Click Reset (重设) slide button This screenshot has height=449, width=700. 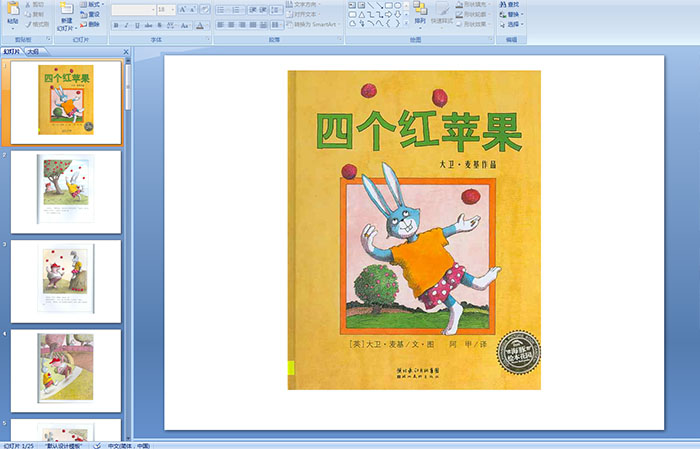click(90, 14)
